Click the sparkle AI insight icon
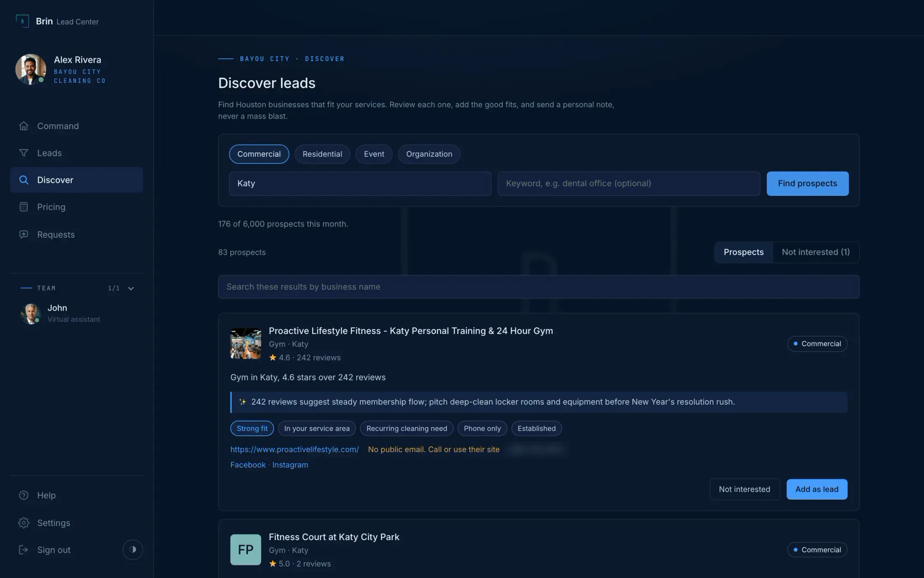The height and width of the screenshot is (578, 924). [242, 402]
